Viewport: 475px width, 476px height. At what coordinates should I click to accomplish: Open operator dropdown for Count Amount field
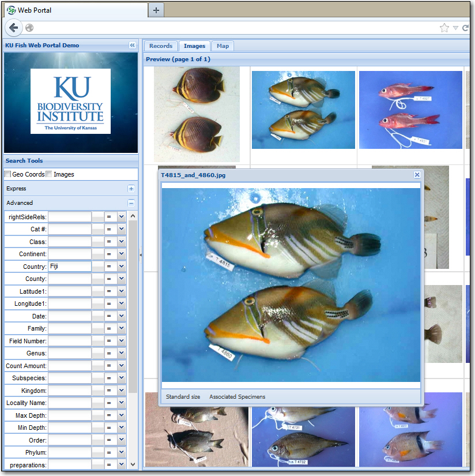(x=122, y=365)
